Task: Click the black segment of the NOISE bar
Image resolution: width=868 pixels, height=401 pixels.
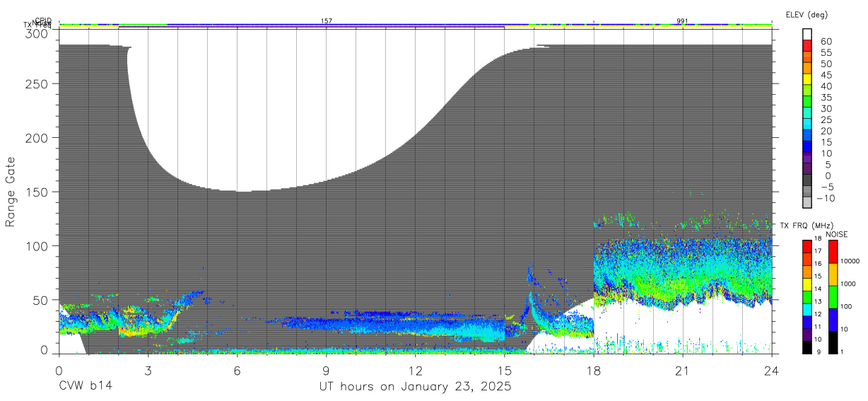Action: pyautogui.click(x=833, y=342)
